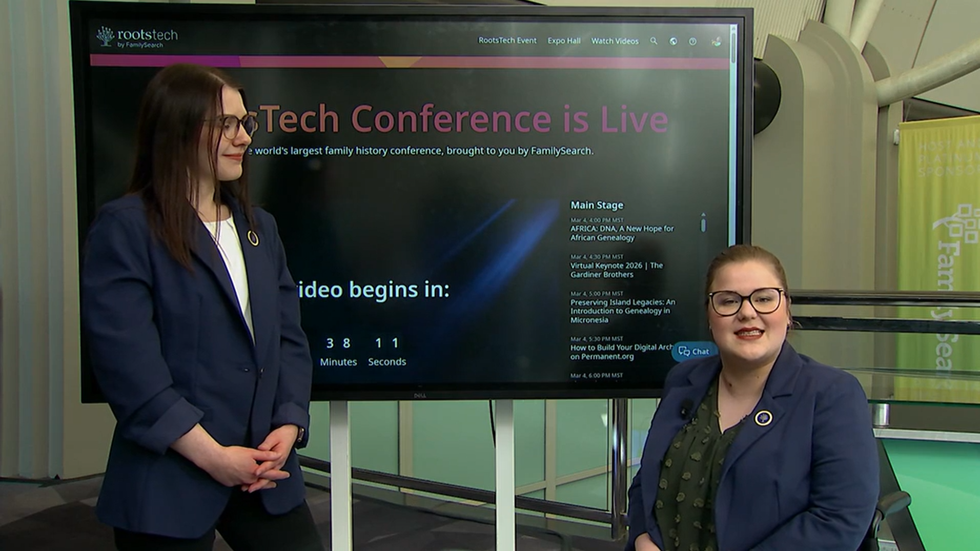The height and width of the screenshot is (551, 980).
Task: Open the Chat button
Action: click(x=694, y=351)
